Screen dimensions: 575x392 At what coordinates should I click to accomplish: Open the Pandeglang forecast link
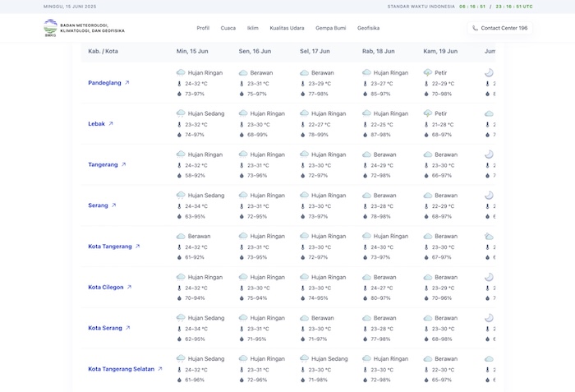[x=104, y=82]
